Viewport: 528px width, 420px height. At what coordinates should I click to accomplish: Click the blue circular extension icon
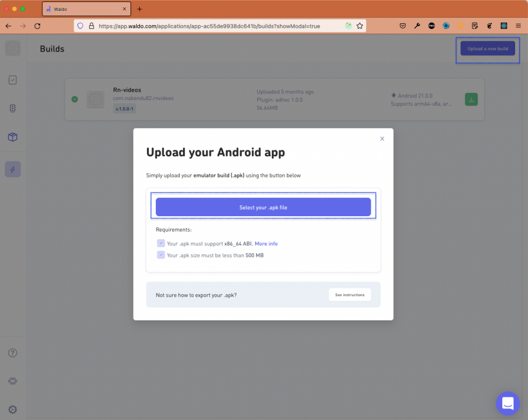(x=446, y=26)
